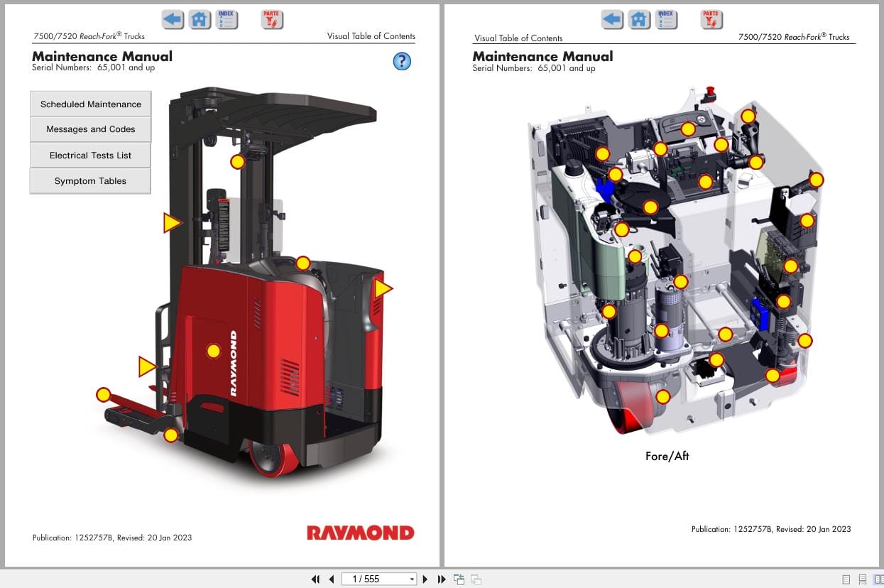Click yellow arrow at truck's right rear
The height and width of the screenshot is (588, 884).
point(383,288)
